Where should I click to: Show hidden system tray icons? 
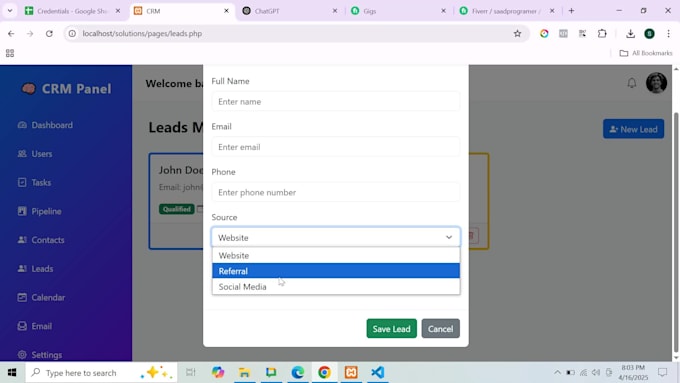click(557, 373)
